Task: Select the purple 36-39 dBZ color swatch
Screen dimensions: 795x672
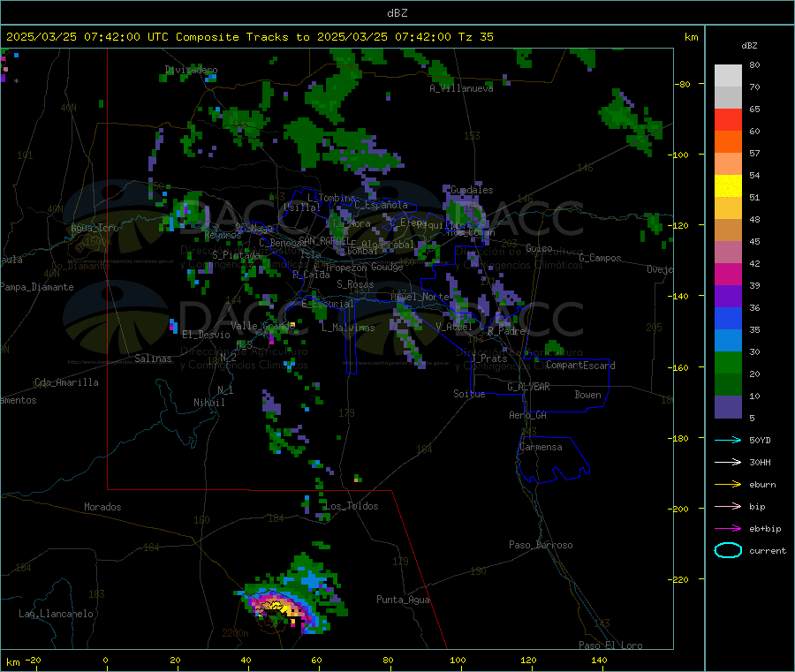Action: coord(728,297)
